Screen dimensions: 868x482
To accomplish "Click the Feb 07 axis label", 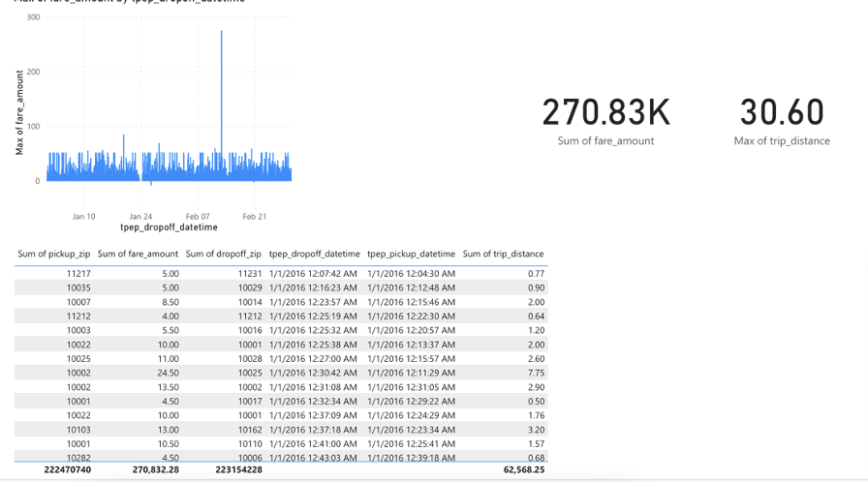I will point(198,217).
